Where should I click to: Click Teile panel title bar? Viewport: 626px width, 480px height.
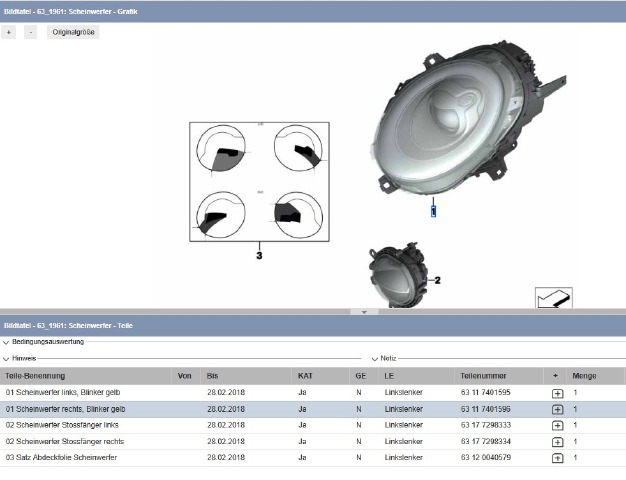(x=313, y=325)
